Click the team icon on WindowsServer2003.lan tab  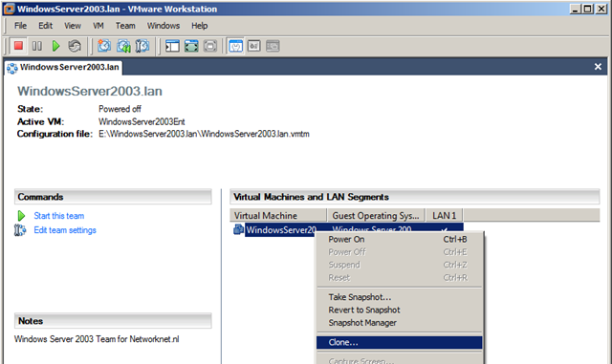pyautogui.click(x=12, y=68)
